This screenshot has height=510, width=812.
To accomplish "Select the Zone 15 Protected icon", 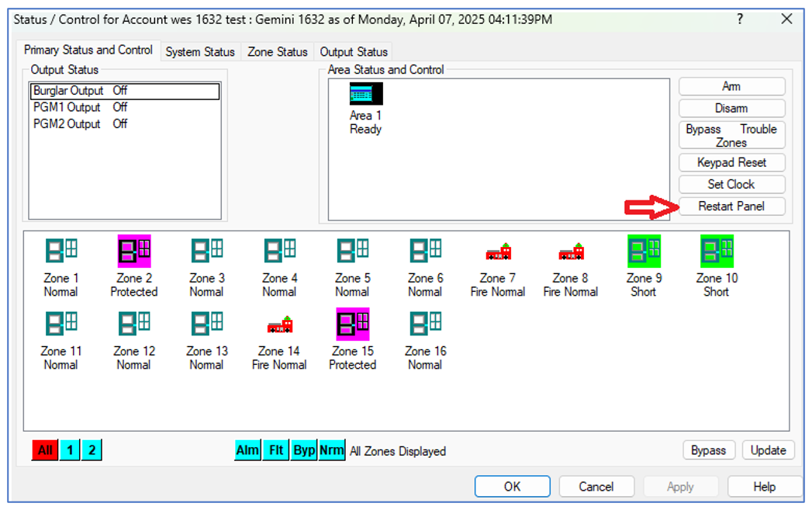I will tap(352, 324).
